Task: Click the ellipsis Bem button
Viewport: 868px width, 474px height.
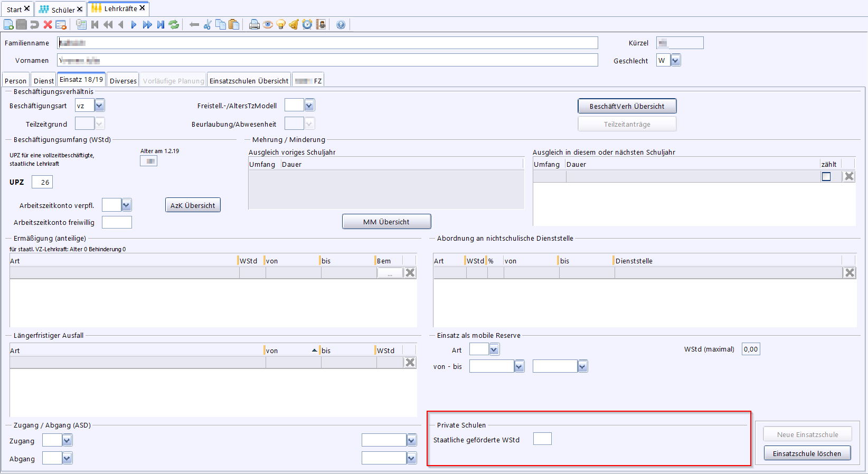Action: coord(390,273)
